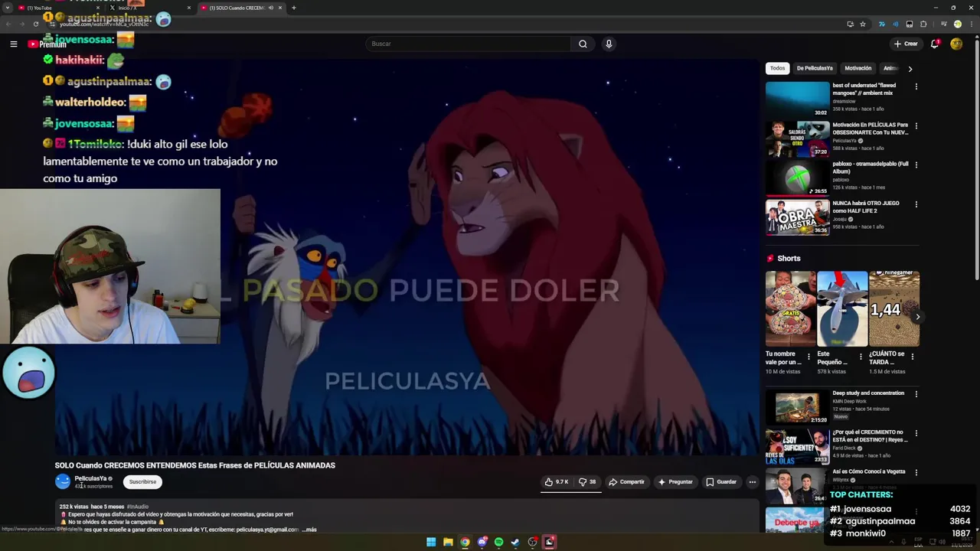Image resolution: width=980 pixels, height=551 pixels.
Task: Like the video with thumbs up
Action: click(557, 482)
